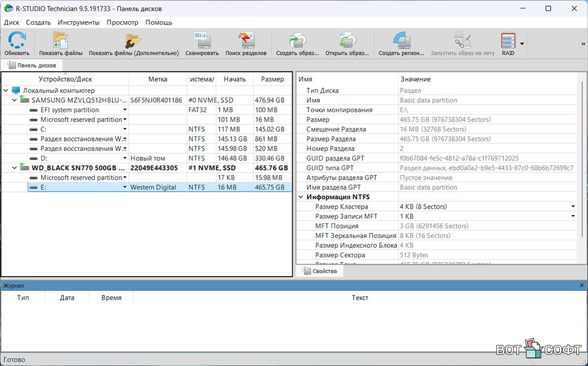Start the Сканировать scan tool
The image size is (588, 366).
[x=202, y=42]
